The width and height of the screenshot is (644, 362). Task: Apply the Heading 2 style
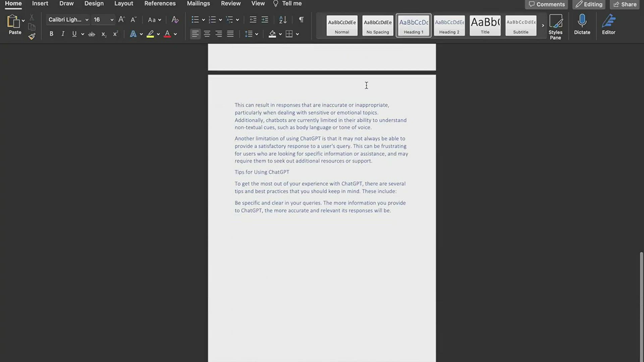coord(449,25)
